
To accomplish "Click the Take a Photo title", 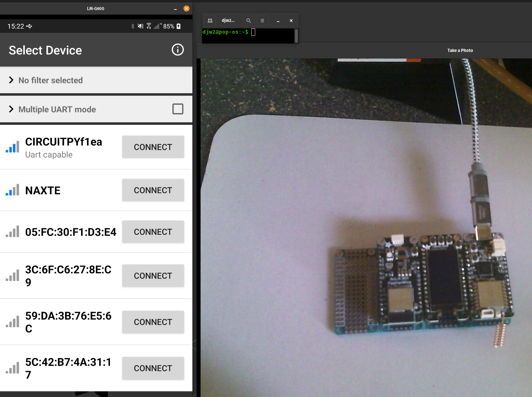I will 460,50.
